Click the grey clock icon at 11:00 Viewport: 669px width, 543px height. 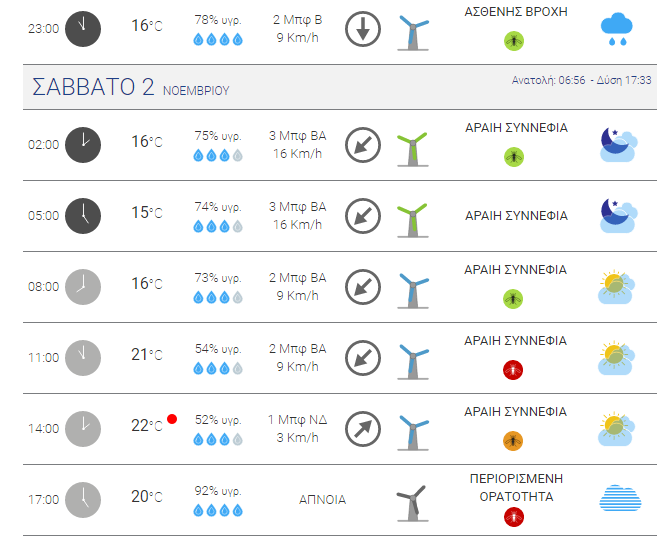point(83,357)
